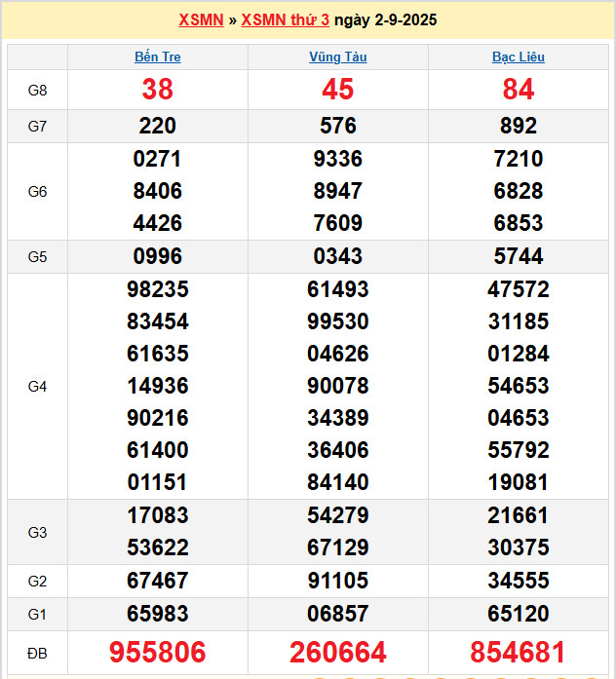Select G8 result 84 for Bạc Liêu
This screenshot has width=616, height=679.
point(519,90)
